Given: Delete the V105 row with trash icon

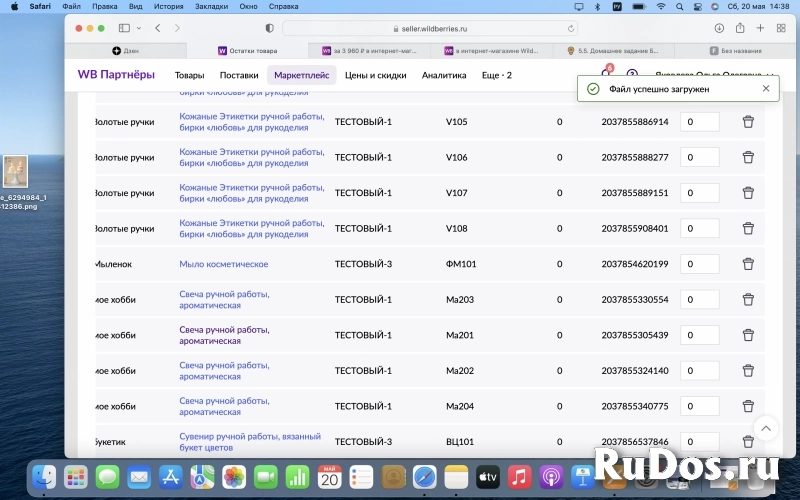Looking at the screenshot, I should pos(748,122).
